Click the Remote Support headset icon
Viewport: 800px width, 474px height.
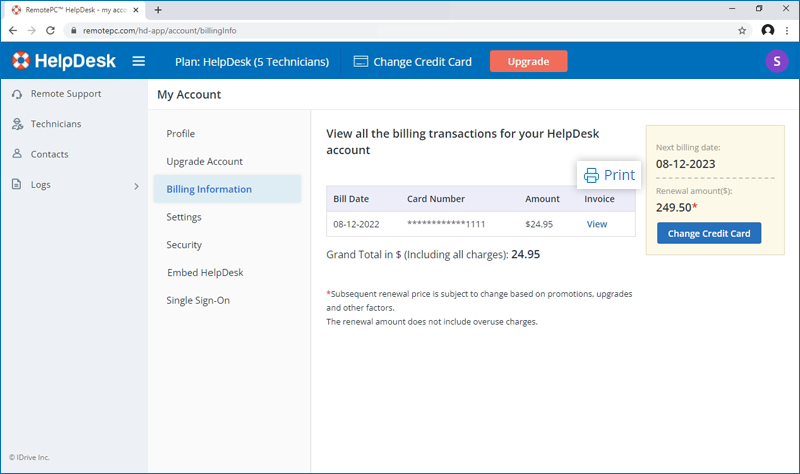coord(17,94)
